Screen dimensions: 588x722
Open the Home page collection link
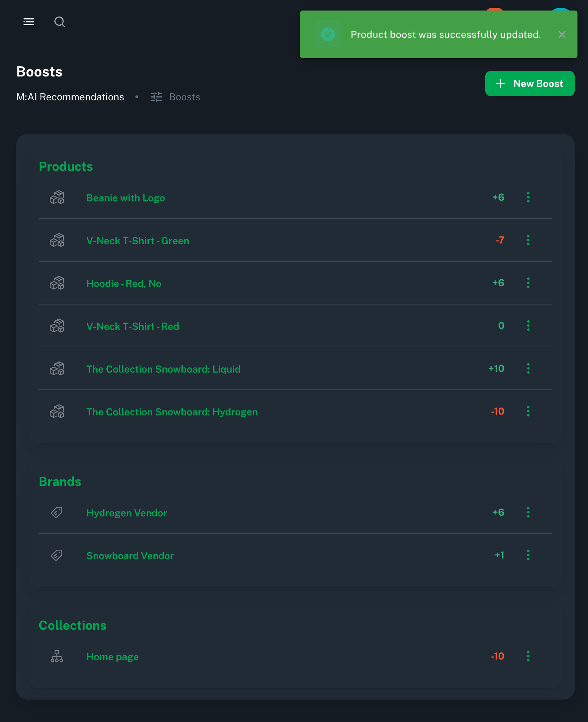112,657
